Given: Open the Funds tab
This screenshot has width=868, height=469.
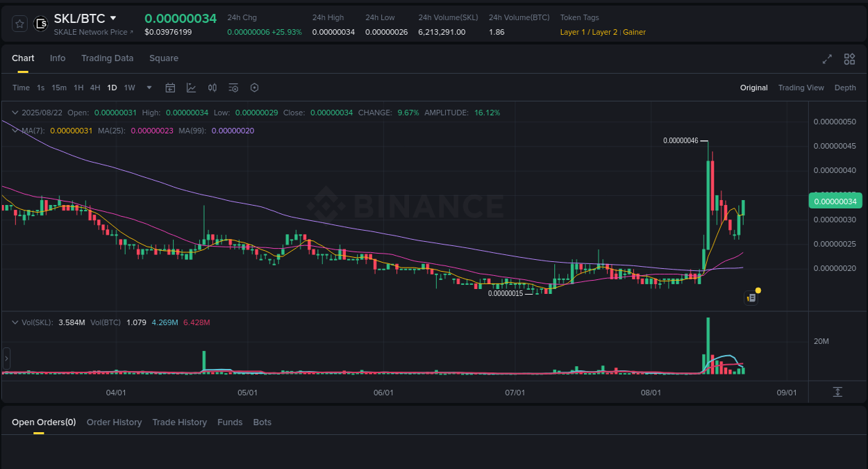Looking at the screenshot, I should tap(230, 422).
